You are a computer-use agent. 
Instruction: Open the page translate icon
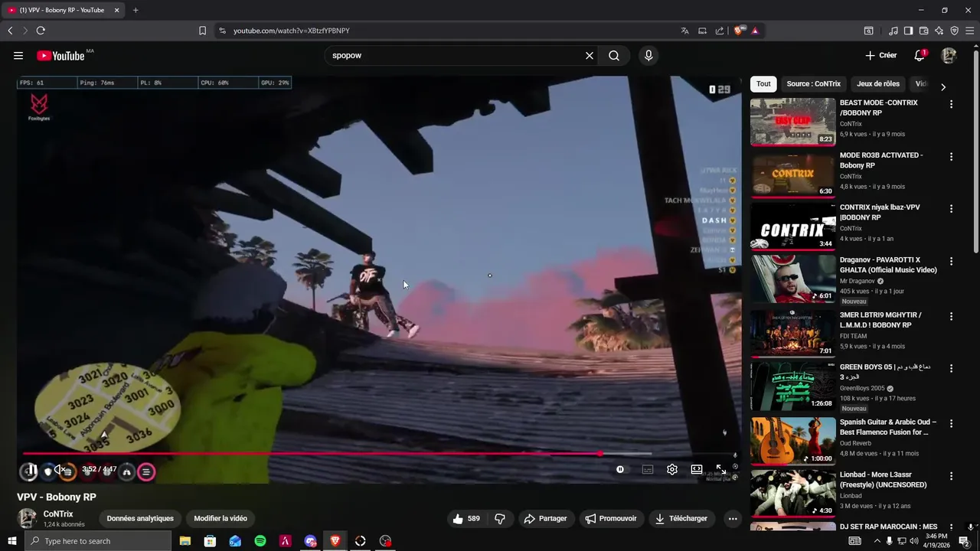click(684, 31)
